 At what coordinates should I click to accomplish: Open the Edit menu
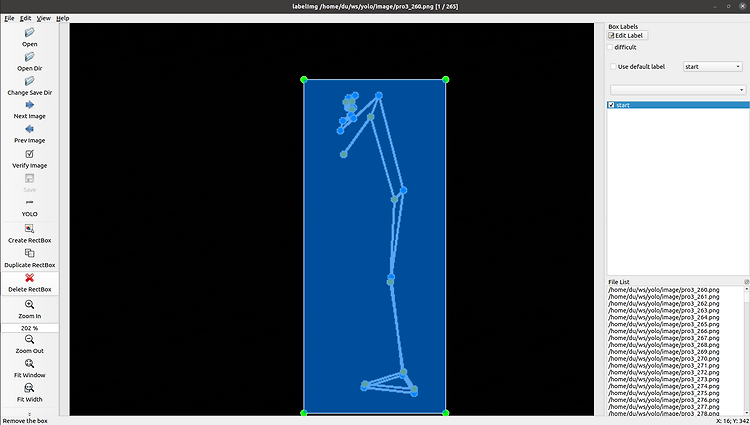click(x=25, y=18)
